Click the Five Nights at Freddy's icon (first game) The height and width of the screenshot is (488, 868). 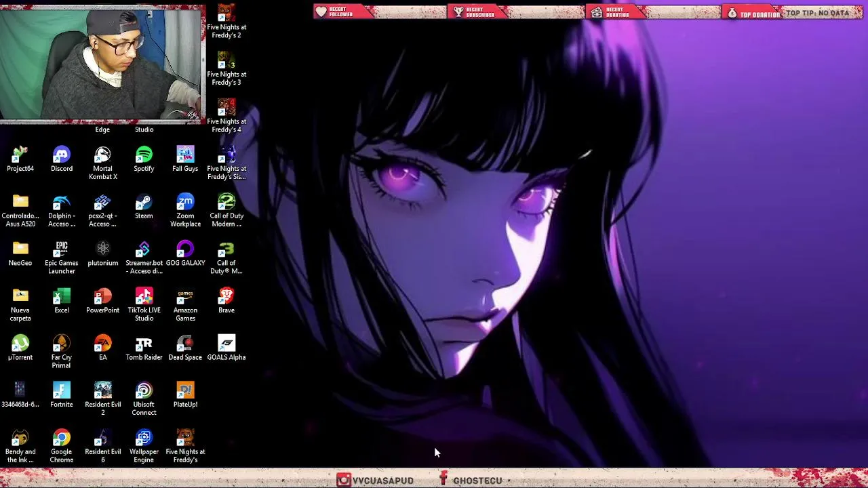pyautogui.click(x=185, y=446)
